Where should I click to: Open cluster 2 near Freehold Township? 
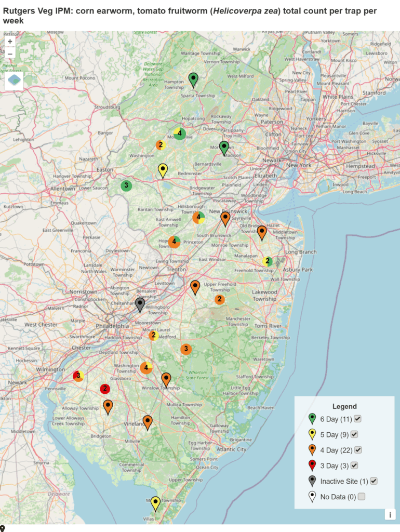click(x=268, y=261)
